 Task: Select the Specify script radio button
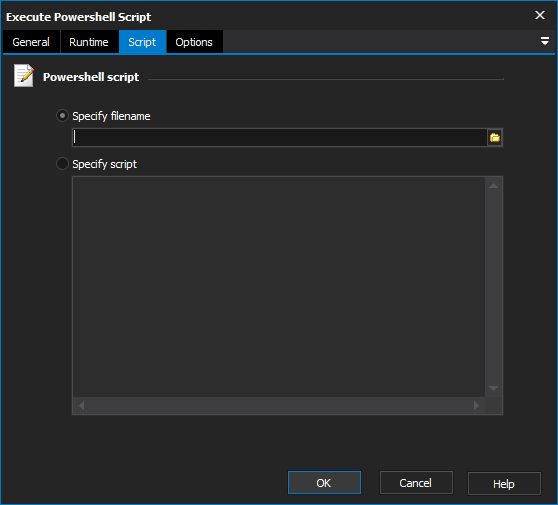[62, 164]
